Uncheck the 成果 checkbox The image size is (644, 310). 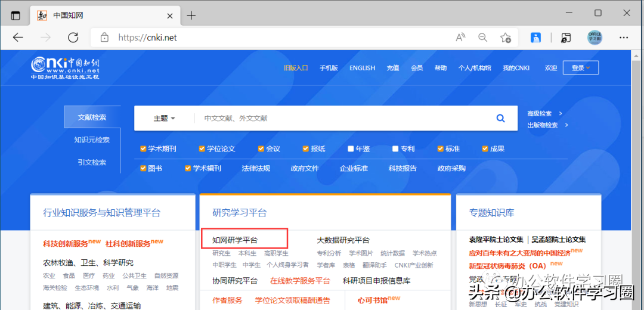(485, 149)
